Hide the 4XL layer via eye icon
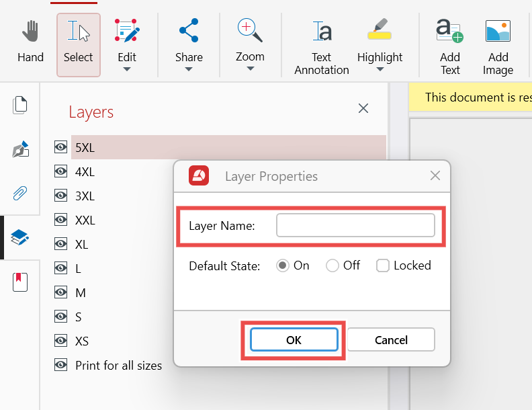532x410 pixels. (60, 171)
